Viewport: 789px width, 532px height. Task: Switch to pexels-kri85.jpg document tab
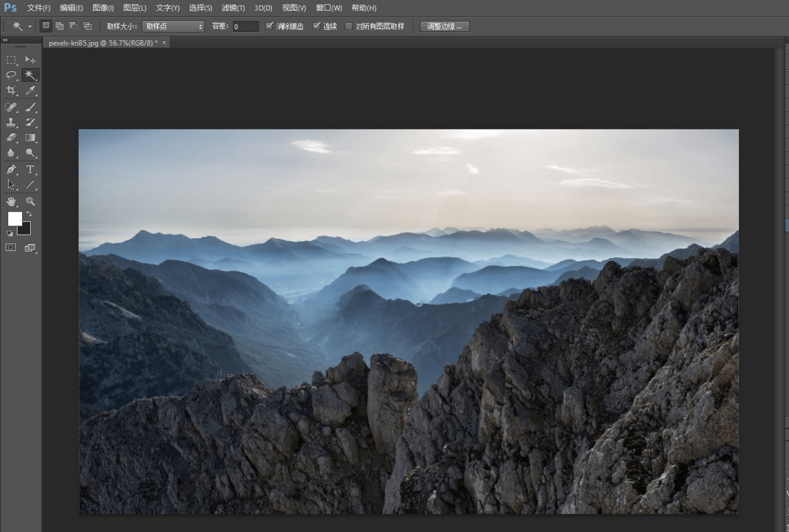pyautogui.click(x=103, y=43)
